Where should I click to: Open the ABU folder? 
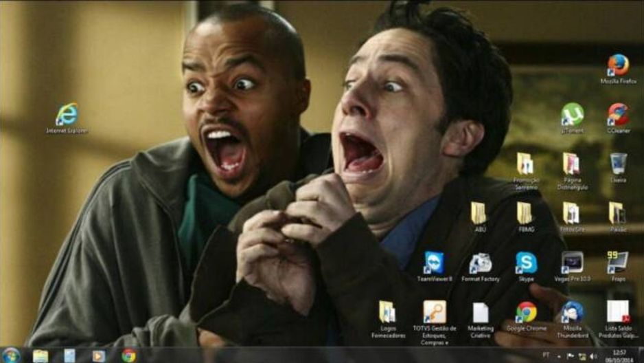(x=480, y=213)
